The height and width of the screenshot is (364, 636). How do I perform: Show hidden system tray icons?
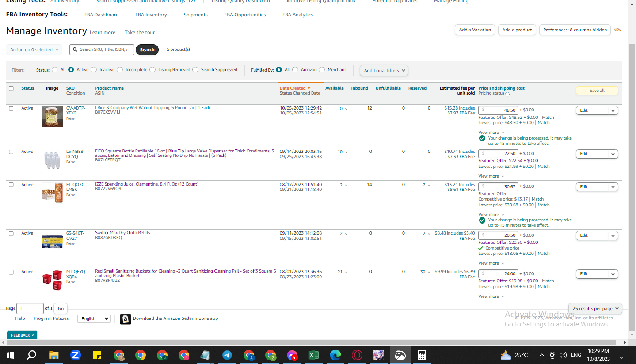541,355
